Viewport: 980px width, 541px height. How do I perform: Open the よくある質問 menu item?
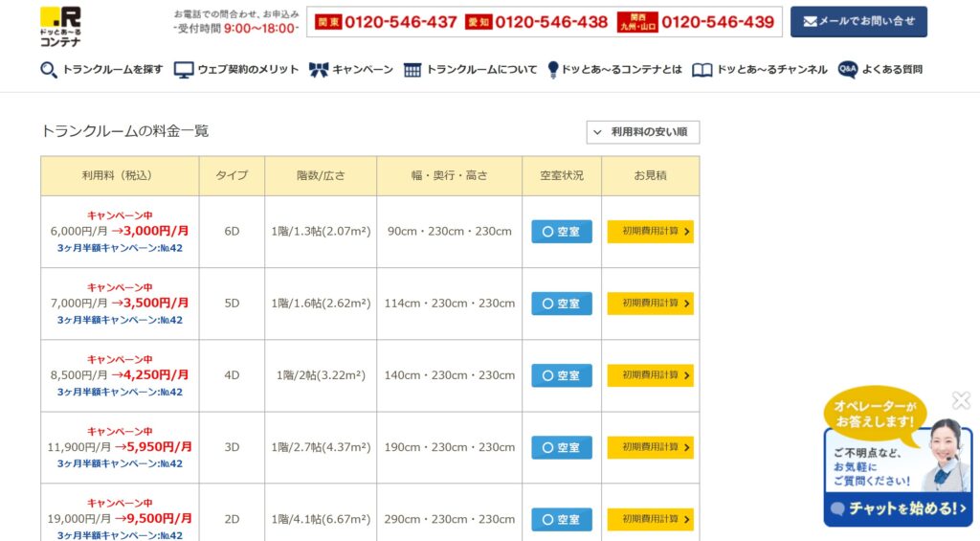coord(892,70)
